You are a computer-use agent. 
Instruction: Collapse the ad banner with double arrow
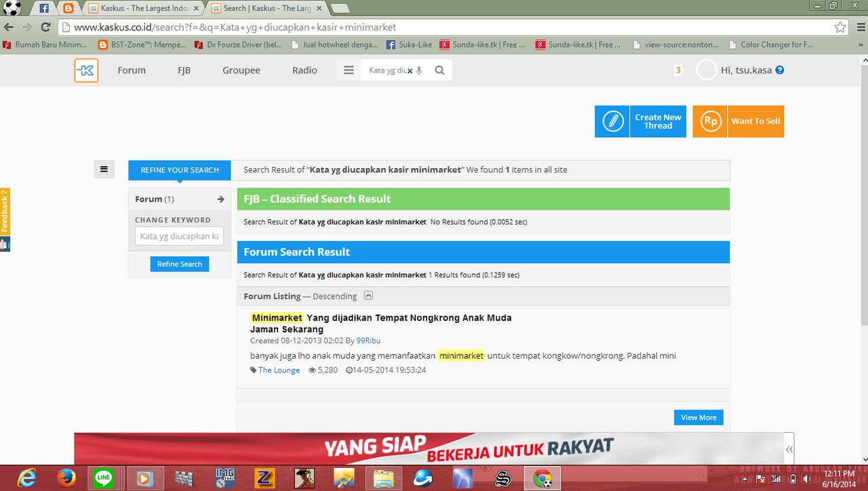[x=789, y=449]
